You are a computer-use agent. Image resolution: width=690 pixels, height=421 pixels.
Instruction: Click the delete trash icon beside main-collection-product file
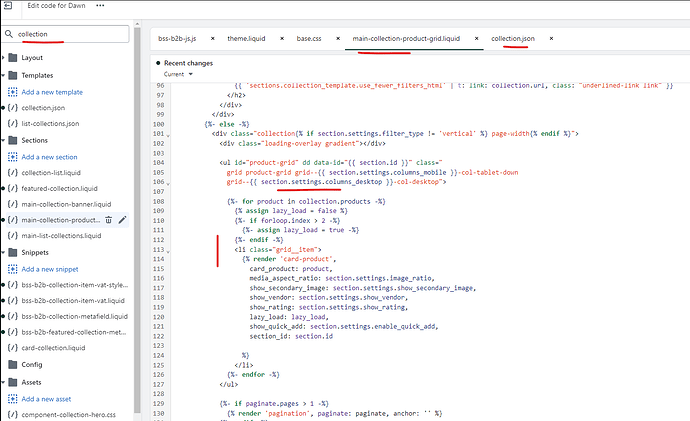107,219
